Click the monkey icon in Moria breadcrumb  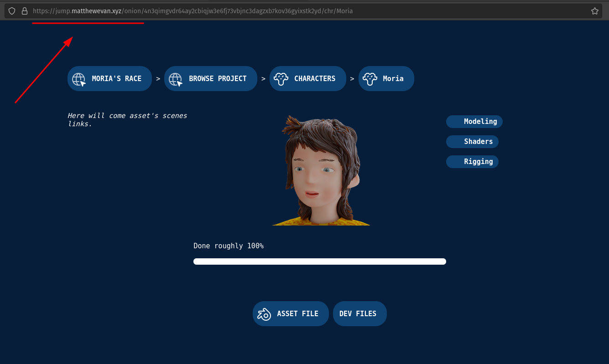(x=370, y=79)
